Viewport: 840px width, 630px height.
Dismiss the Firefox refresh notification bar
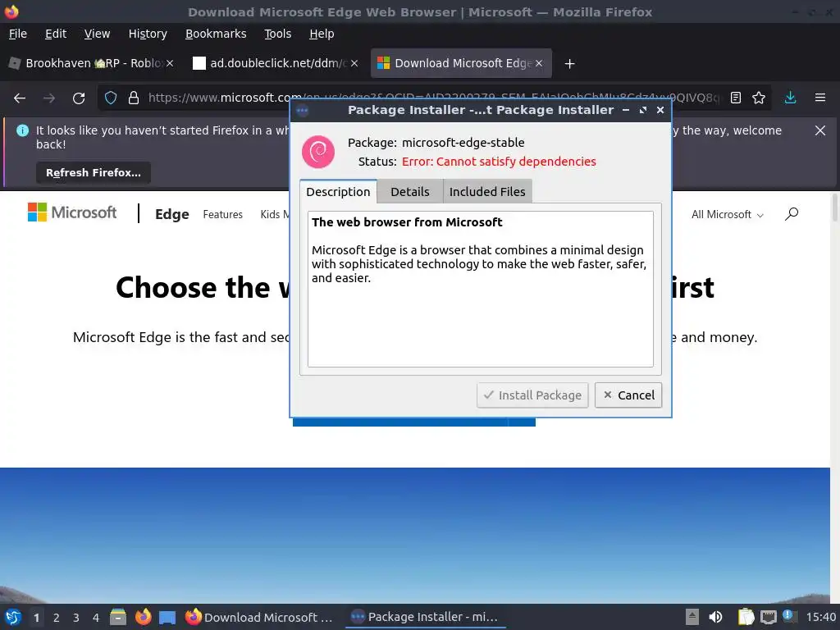click(819, 130)
